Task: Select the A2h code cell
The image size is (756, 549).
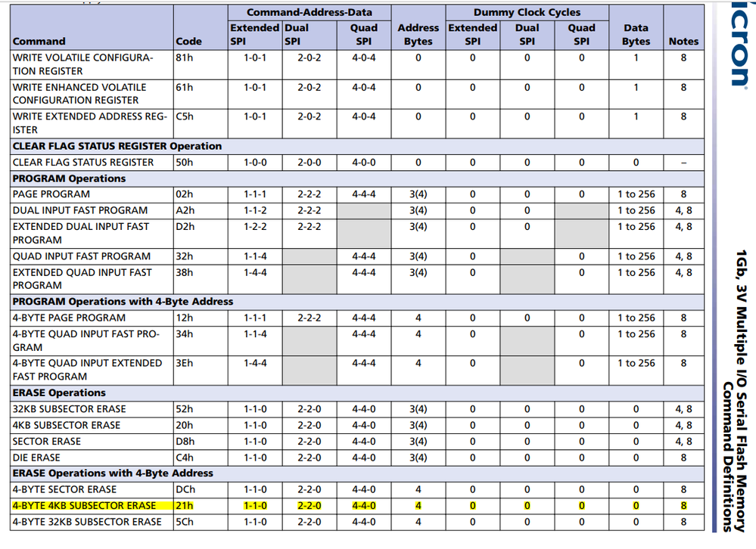Action: click(x=201, y=210)
